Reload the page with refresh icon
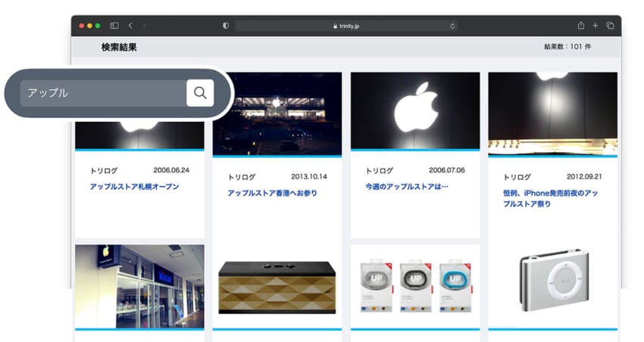The width and height of the screenshot is (644, 342). (452, 26)
